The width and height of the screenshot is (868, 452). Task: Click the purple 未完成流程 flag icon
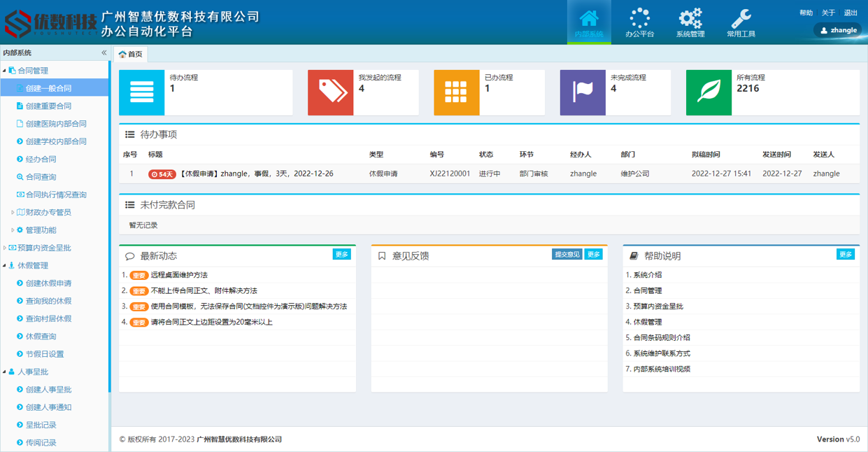click(x=583, y=92)
